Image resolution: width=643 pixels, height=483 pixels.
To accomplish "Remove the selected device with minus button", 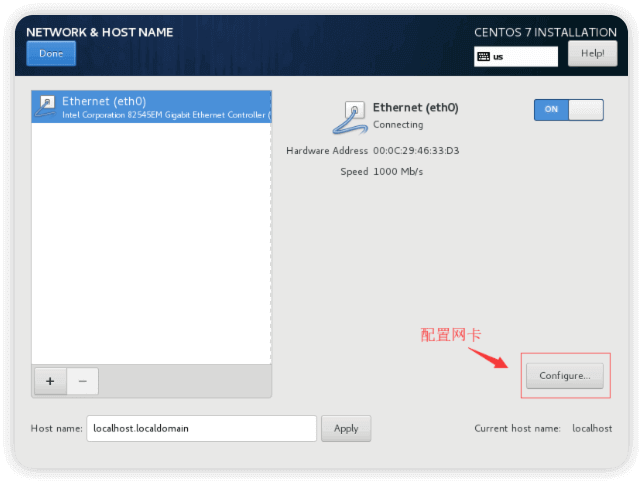I will click(x=82, y=381).
